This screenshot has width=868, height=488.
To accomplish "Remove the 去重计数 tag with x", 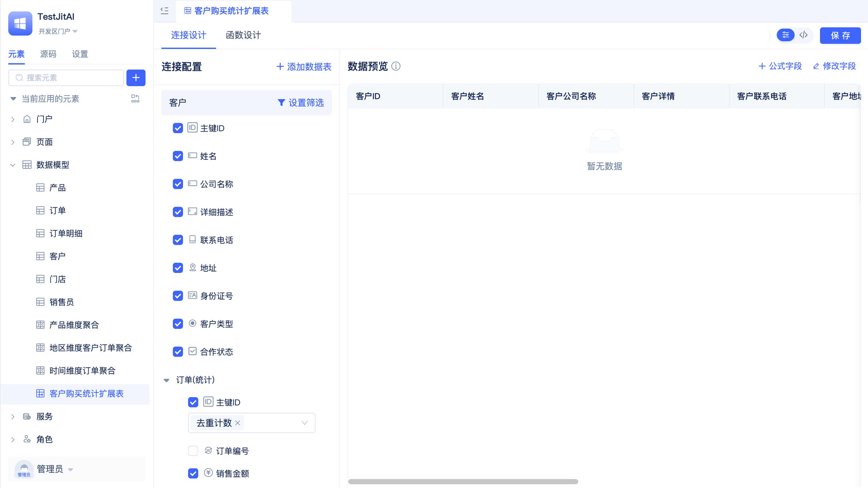I will click(x=238, y=423).
